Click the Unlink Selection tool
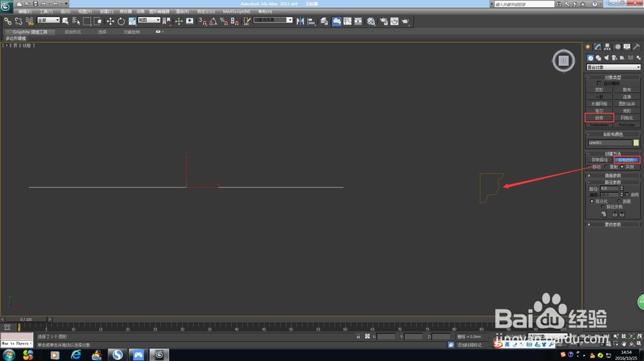644x361 pixels. (x=19, y=21)
